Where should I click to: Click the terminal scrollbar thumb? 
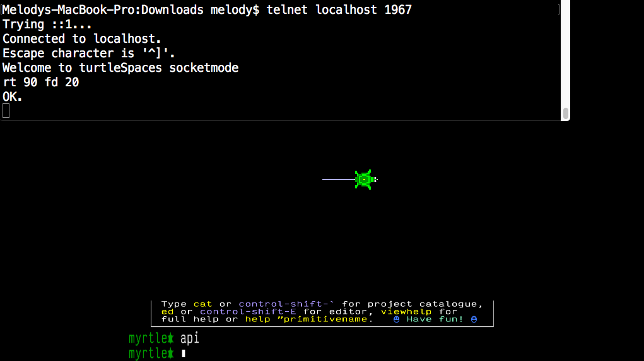(x=566, y=113)
